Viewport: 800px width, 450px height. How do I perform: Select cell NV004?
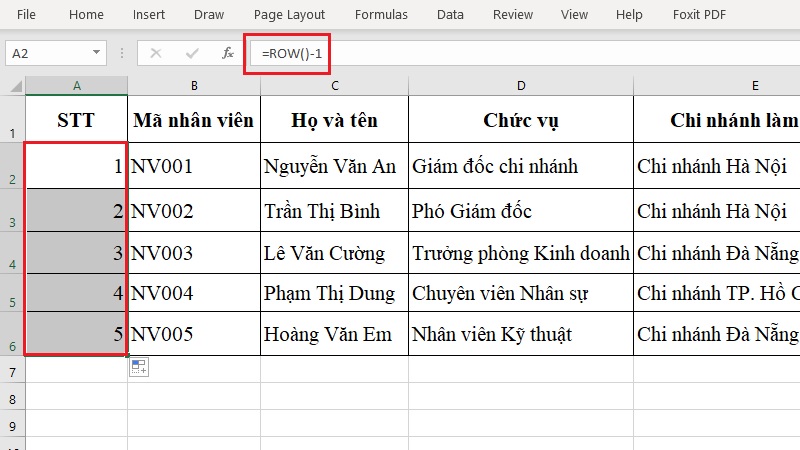(x=194, y=293)
